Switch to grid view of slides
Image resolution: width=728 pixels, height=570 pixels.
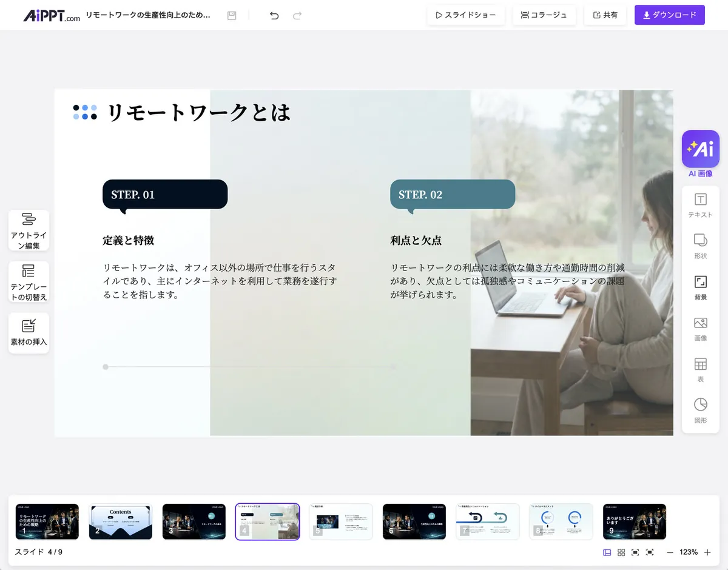621,552
